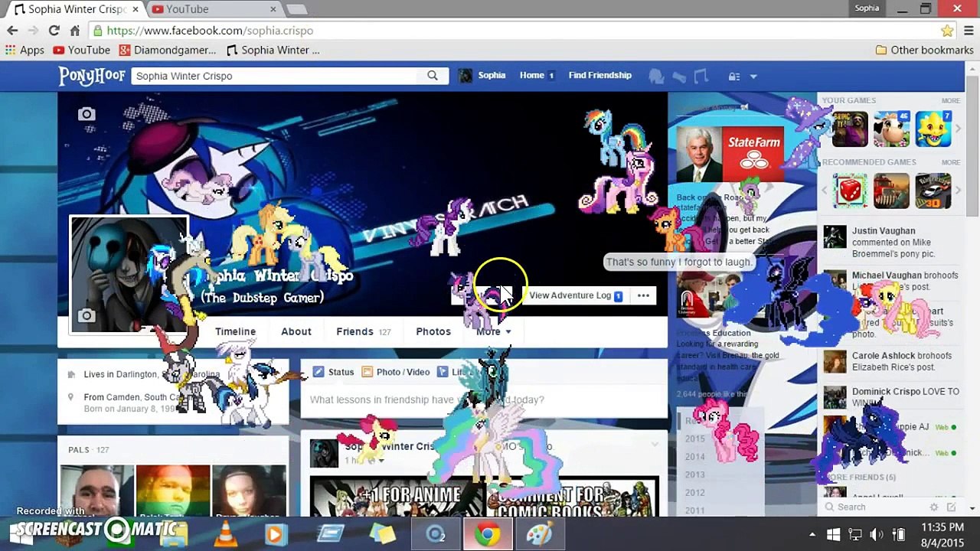Switch to the About tab
The height and width of the screenshot is (551, 980).
[x=296, y=331]
